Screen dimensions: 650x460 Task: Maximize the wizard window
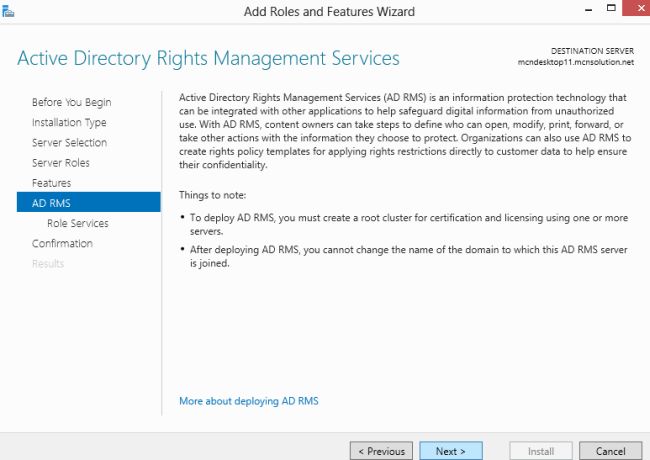point(611,8)
